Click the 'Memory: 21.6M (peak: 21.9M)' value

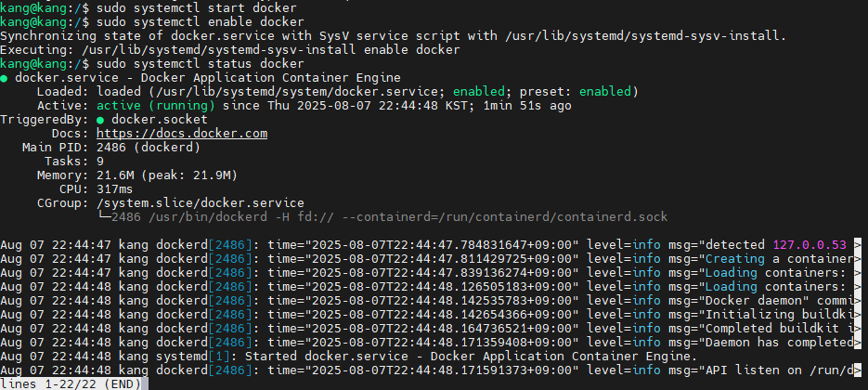coord(166,175)
